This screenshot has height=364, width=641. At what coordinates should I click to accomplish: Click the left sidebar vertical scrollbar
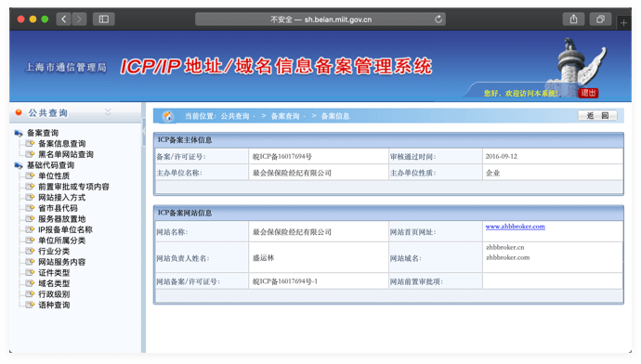(x=143, y=133)
